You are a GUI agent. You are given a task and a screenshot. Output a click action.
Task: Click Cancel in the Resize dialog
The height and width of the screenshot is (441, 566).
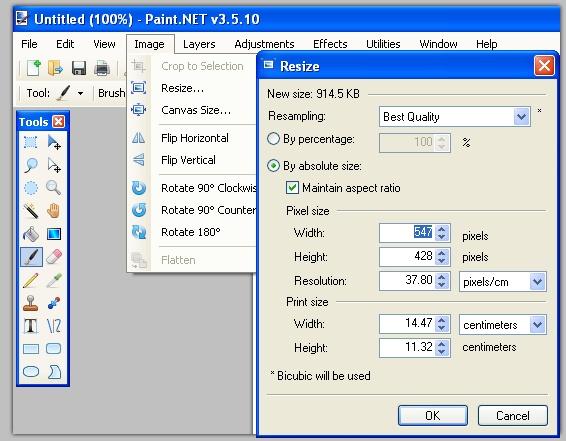coord(513,415)
